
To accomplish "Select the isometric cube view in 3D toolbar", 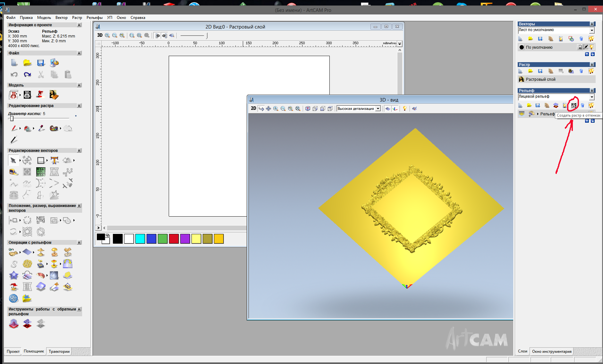I will pos(308,109).
